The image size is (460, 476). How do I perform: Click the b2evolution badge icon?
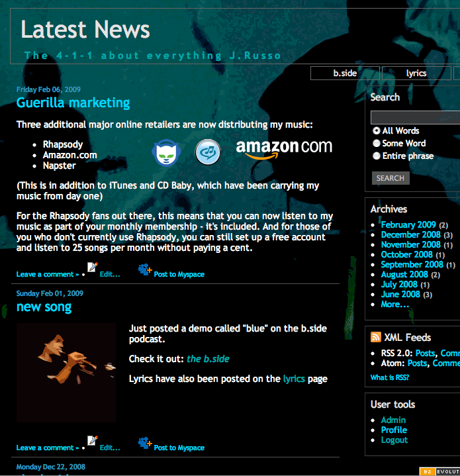(x=439, y=471)
